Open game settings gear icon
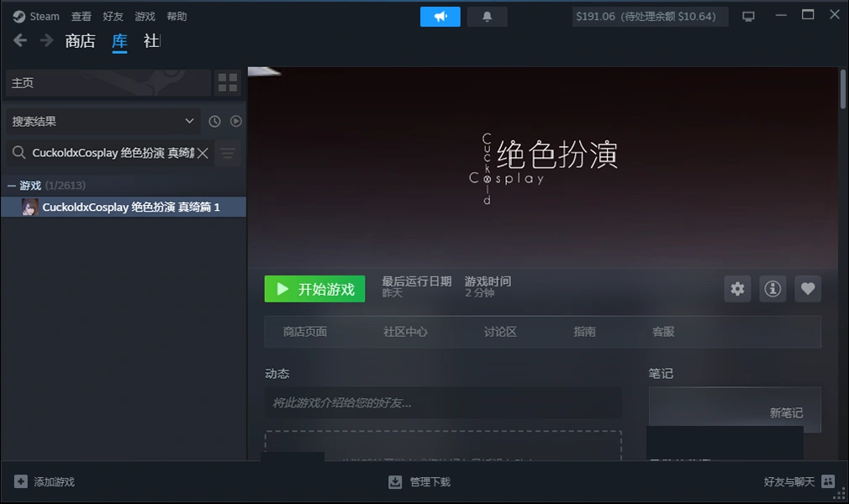849x504 pixels. click(737, 289)
